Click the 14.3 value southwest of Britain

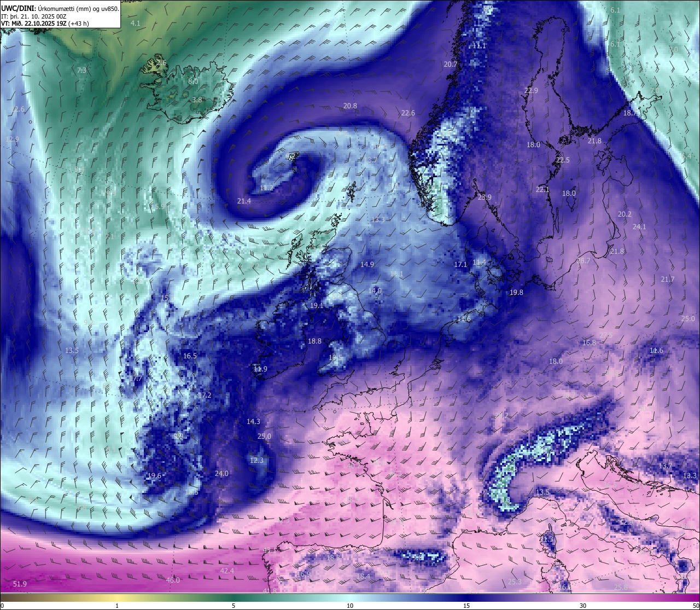coord(253,422)
